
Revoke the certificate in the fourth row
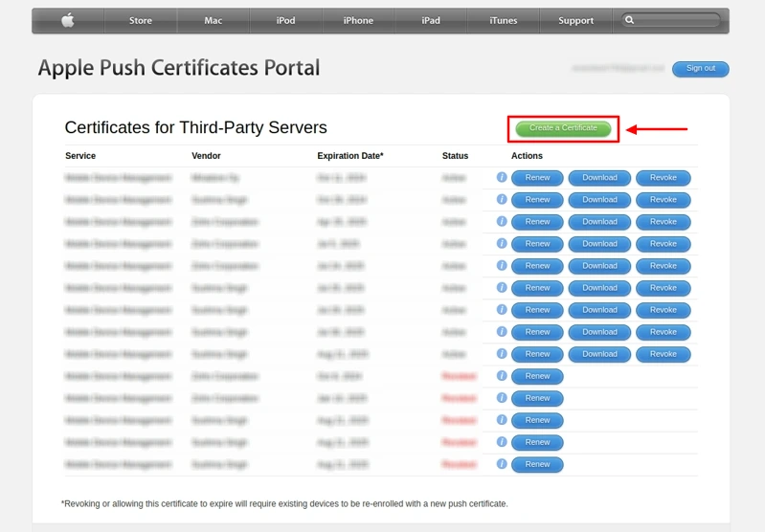[x=664, y=244]
